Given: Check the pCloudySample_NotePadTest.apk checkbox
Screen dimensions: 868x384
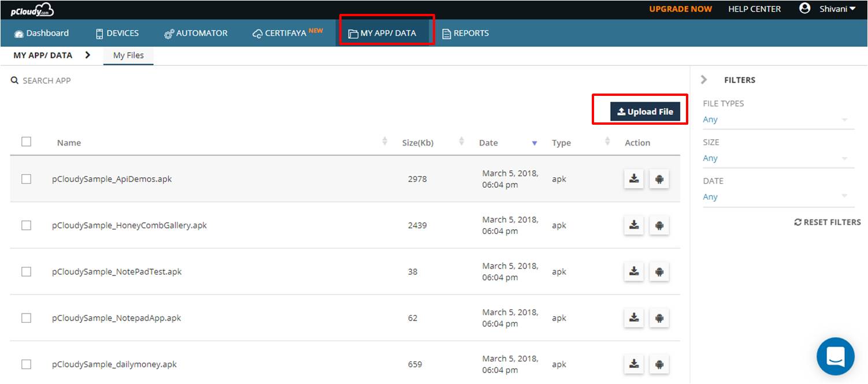Looking at the screenshot, I should pyautogui.click(x=26, y=271).
